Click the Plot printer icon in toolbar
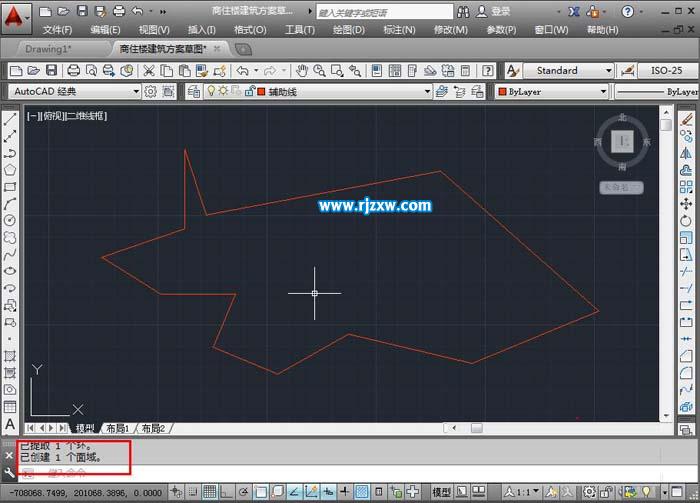700x503 pixels. coord(74,71)
